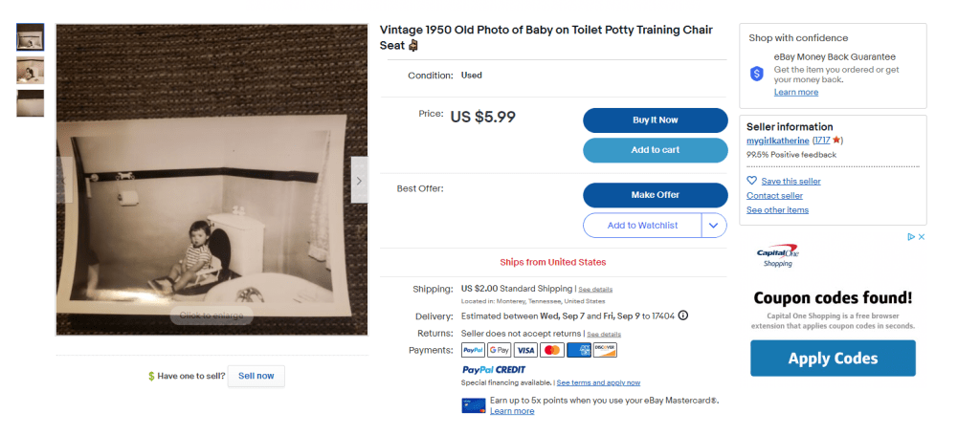Select the first photo thumbnail
This screenshot has height=435, width=980.
tap(31, 37)
